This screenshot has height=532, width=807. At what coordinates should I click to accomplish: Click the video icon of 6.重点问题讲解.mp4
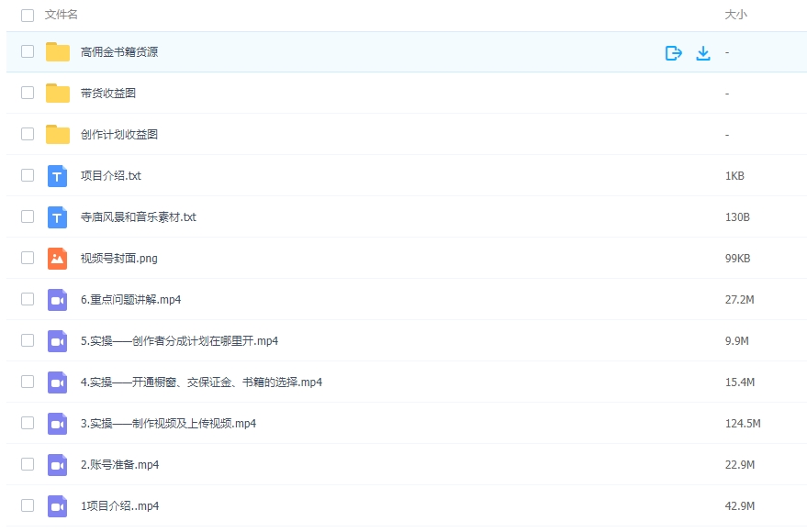pyautogui.click(x=58, y=299)
